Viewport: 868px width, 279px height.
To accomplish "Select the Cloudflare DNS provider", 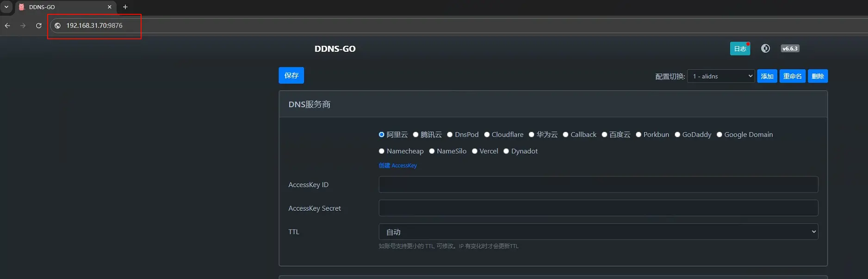I will coord(487,134).
